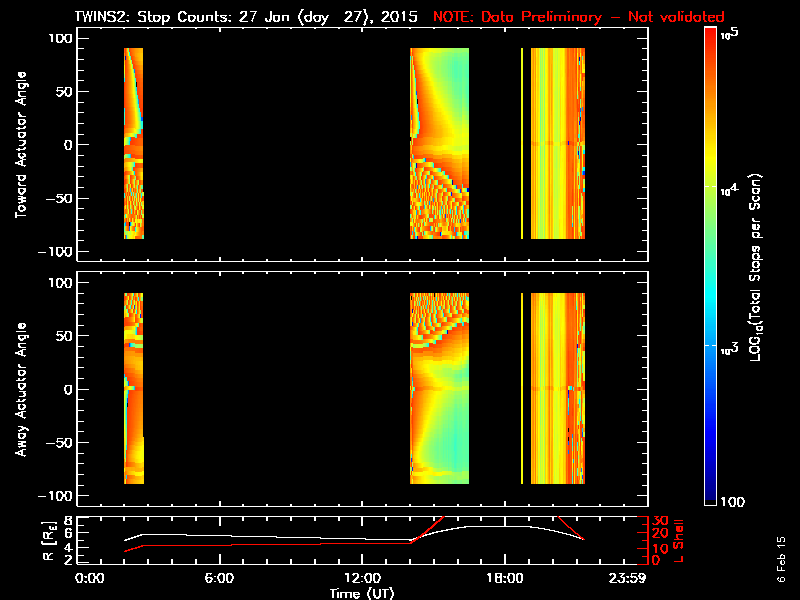Click the red 'Data Preliminary' note text
800x600 pixels.
(x=565, y=17)
